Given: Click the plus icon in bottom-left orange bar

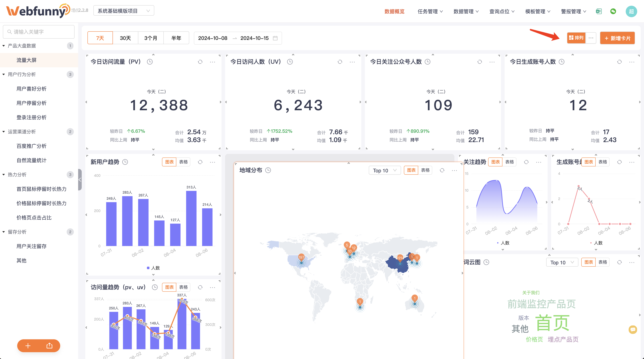Looking at the screenshot, I should click(28, 346).
